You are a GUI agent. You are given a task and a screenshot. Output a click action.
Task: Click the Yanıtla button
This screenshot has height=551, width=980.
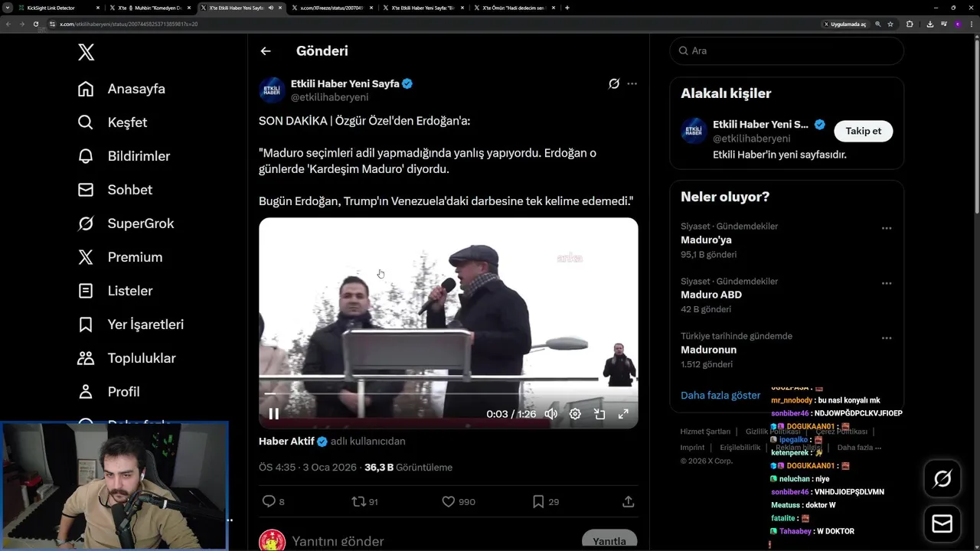(609, 540)
